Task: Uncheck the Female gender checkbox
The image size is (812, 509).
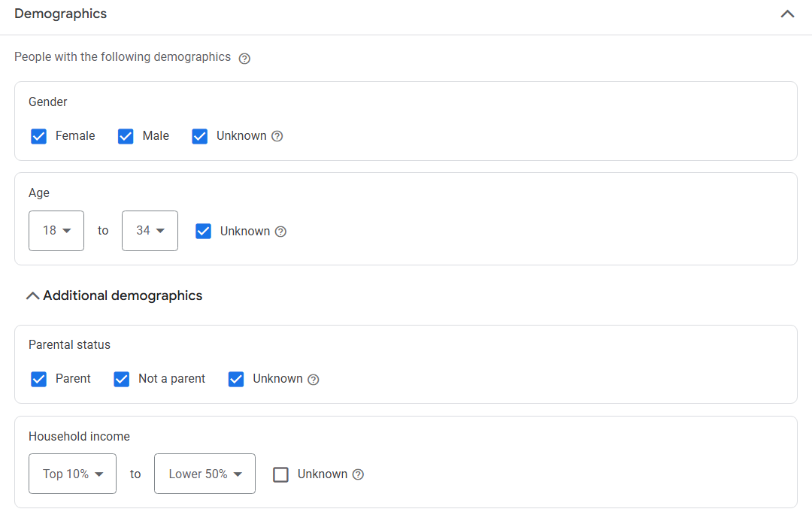Action: point(38,136)
